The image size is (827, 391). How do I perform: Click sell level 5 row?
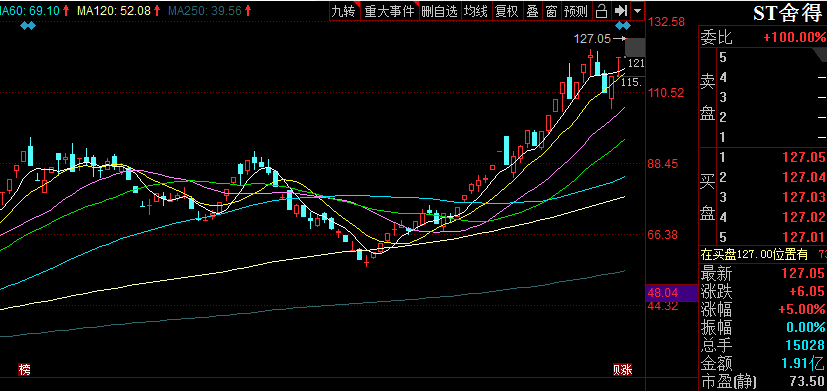[x=772, y=57]
